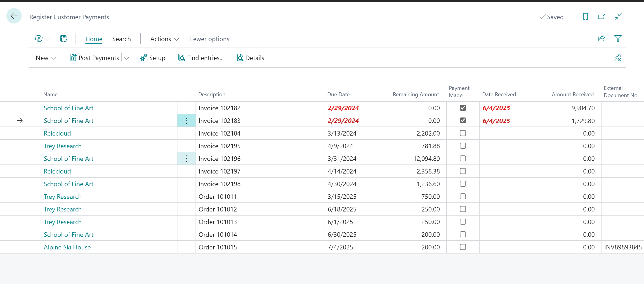Open page in new window icon
Image resolution: width=644 pixels, height=284 pixels.
pyautogui.click(x=601, y=17)
